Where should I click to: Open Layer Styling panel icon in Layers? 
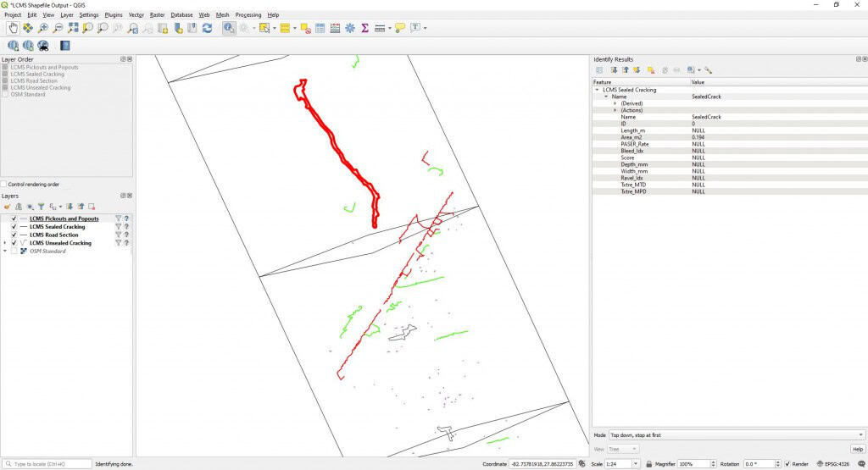[x=7, y=207]
